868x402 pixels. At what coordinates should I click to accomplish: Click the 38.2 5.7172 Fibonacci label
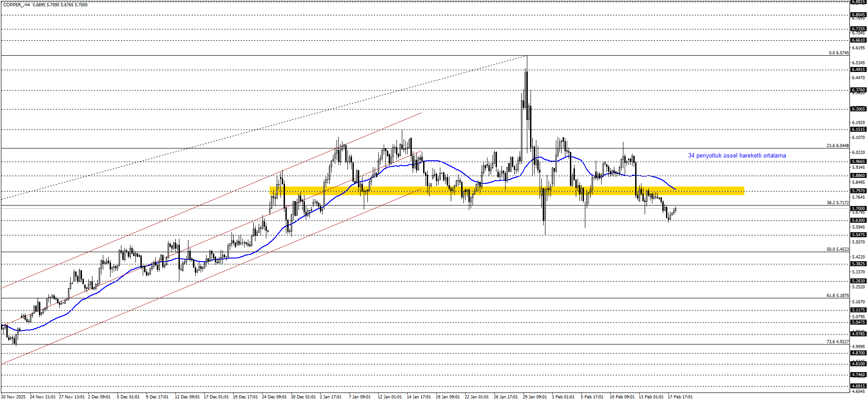[x=838, y=203]
